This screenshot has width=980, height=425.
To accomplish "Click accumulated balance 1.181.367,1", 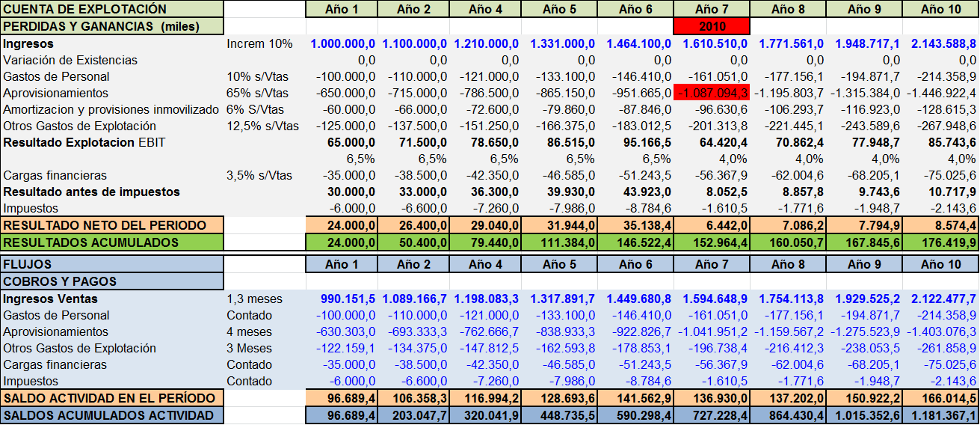I will point(940,415).
